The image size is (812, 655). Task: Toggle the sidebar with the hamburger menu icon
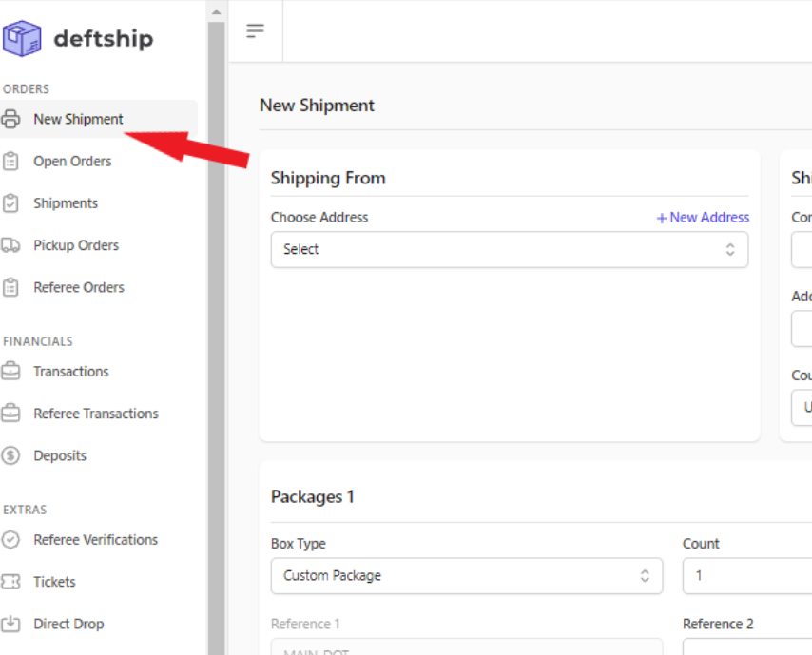pos(256,31)
